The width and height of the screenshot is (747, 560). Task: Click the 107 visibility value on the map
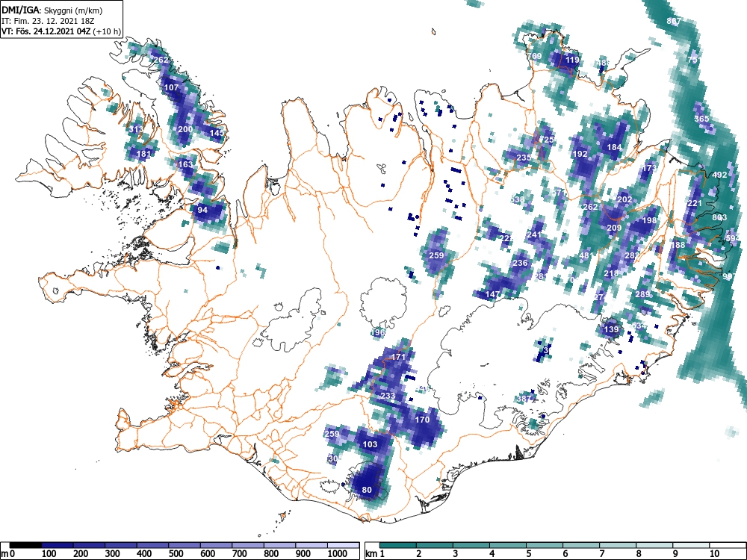pyautogui.click(x=171, y=87)
